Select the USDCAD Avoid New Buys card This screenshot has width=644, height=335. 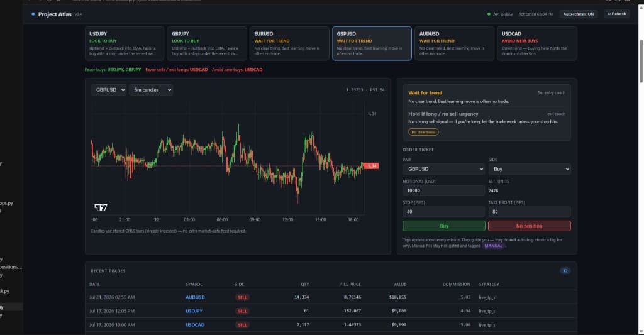(537, 43)
